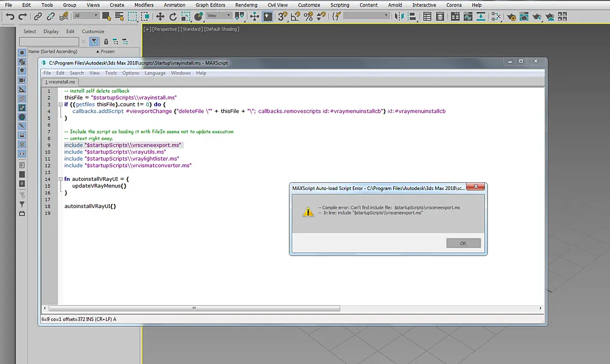The width and height of the screenshot is (610, 364).
Task: Select the Select and Link tool
Action: click(x=38, y=17)
